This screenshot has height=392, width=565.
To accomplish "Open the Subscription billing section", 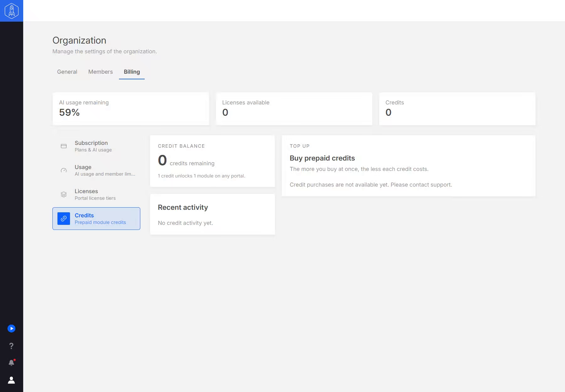I will point(96,146).
